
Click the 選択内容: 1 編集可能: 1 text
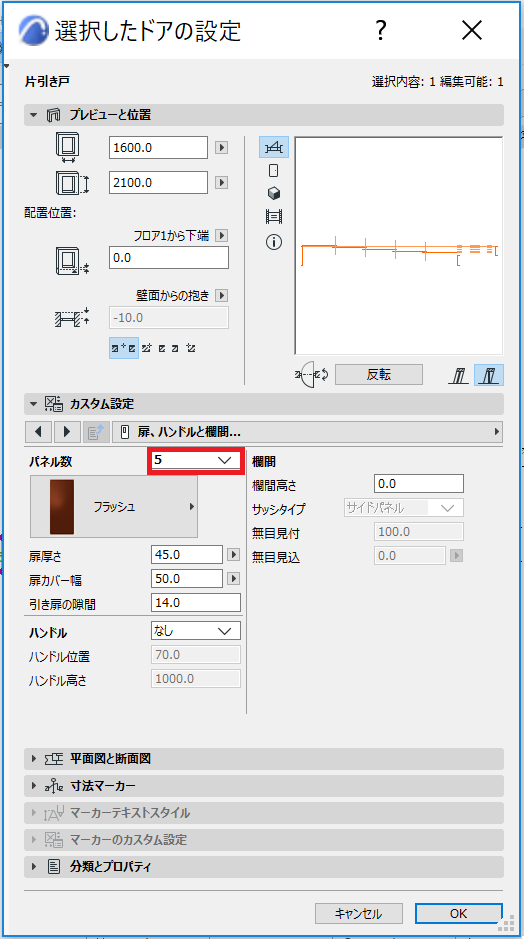click(x=438, y=82)
